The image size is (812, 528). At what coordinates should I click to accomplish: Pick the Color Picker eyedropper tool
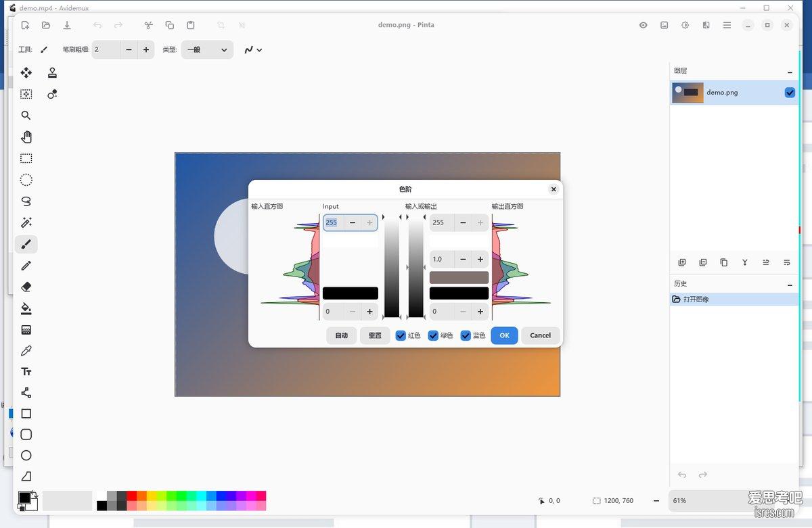26,351
